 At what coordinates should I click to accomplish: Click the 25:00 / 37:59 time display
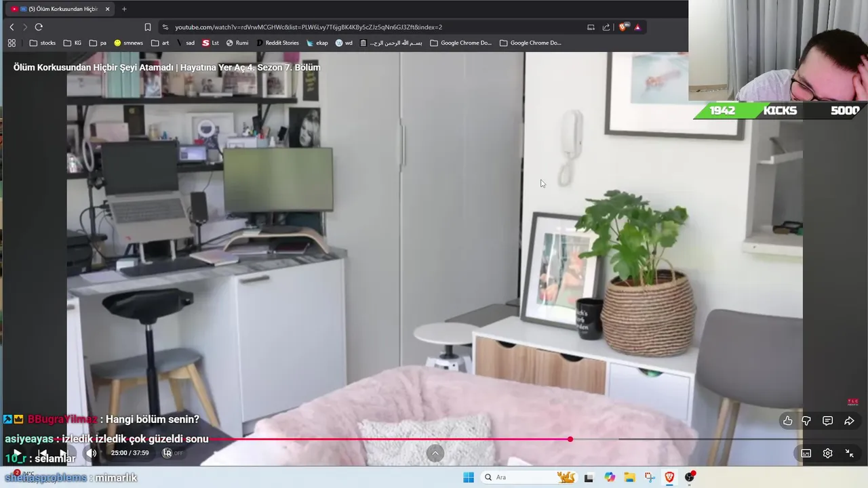click(130, 453)
